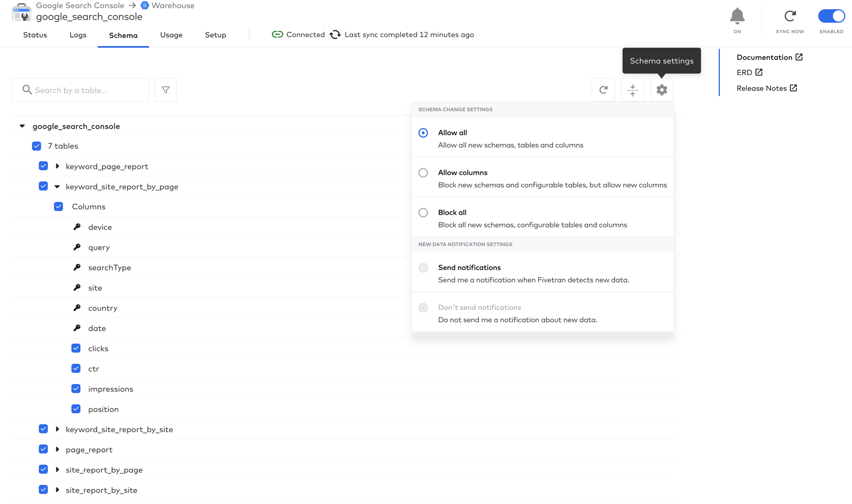The image size is (852, 504).
Task: Toggle the Enabled connector switch
Action: pos(832,16)
